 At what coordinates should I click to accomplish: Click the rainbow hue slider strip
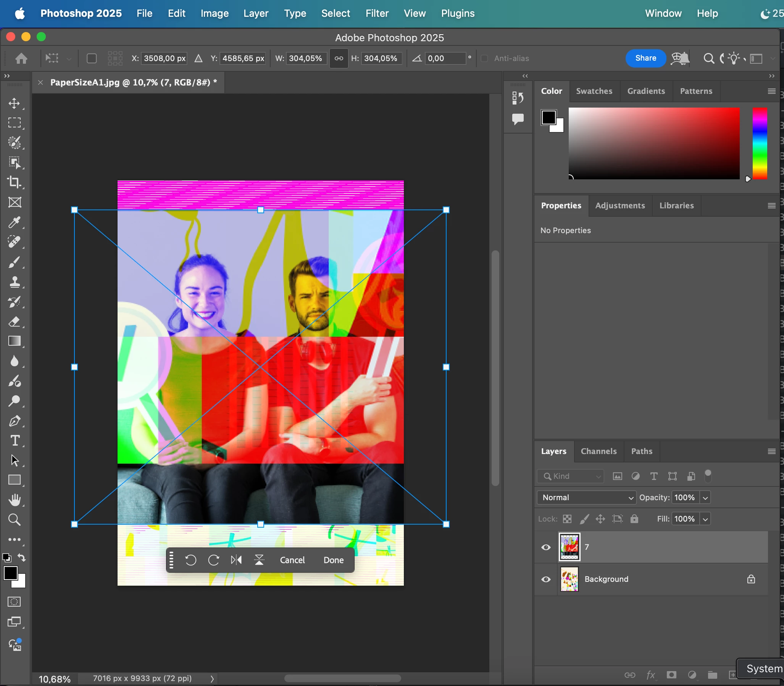pos(760,143)
